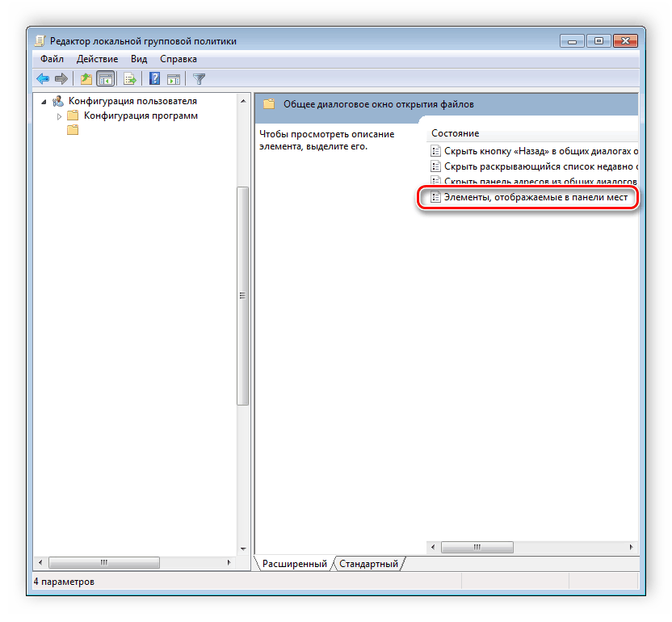Click the Forward arrow in toolbar
Image resolution: width=672 pixels, height=622 pixels.
coord(61,78)
